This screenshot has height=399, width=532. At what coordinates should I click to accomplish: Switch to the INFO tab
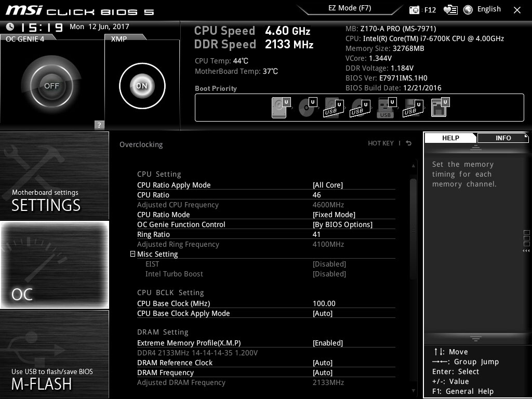(503, 138)
